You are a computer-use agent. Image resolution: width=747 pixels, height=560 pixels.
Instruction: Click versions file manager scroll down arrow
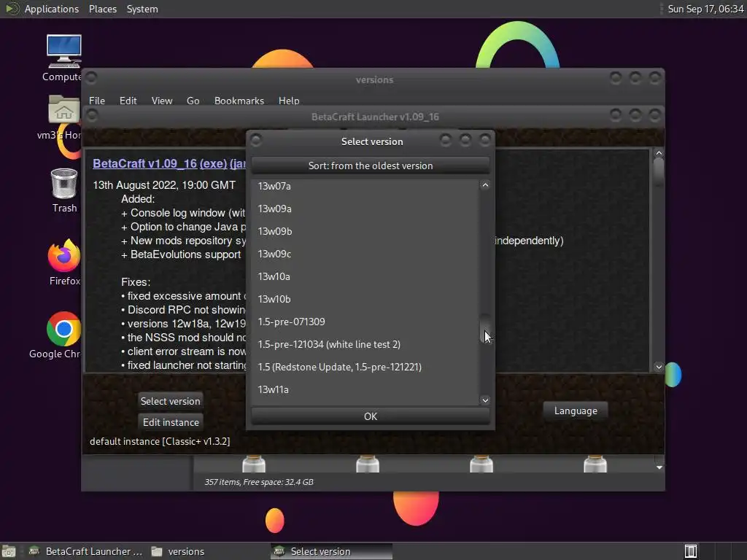pos(659,467)
